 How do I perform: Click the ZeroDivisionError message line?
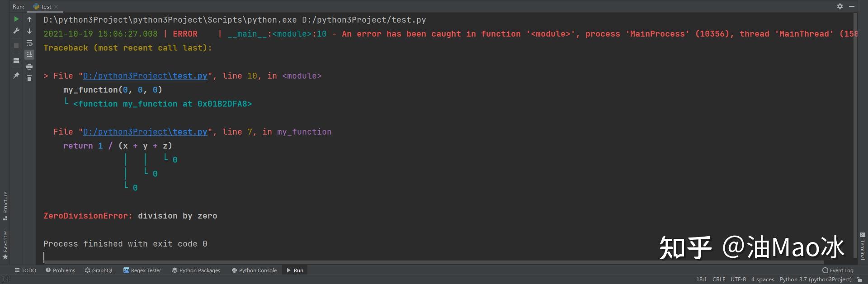pyautogui.click(x=130, y=216)
